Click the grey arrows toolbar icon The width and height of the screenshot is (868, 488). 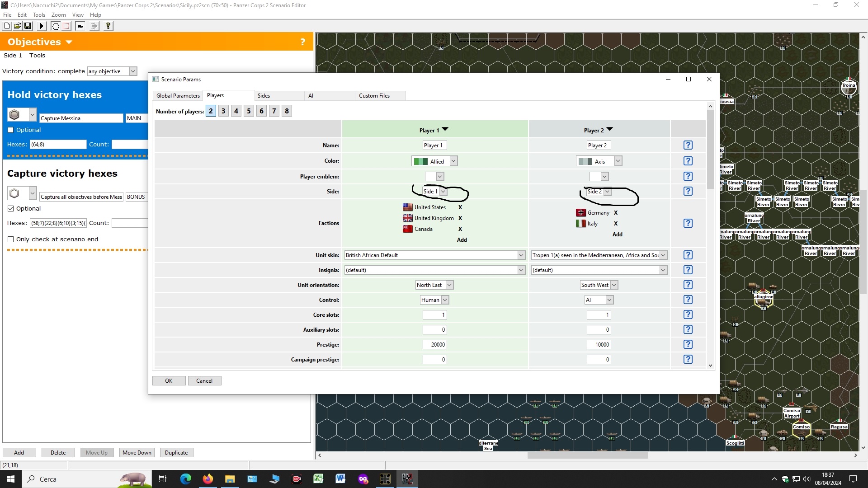click(94, 26)
